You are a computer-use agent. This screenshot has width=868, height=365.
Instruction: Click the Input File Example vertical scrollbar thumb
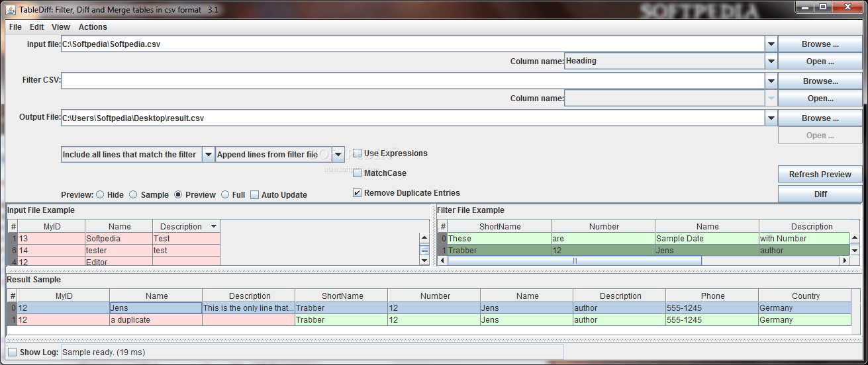424,249
